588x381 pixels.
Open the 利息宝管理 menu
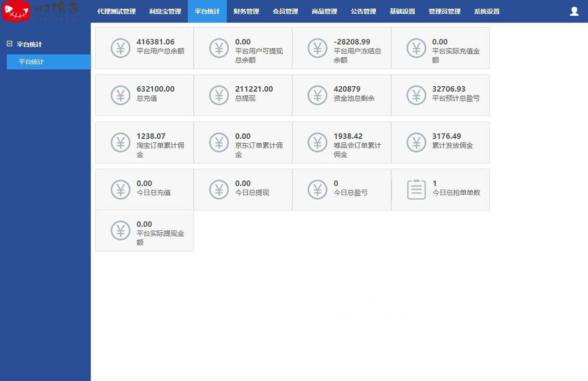pos(165,11)
